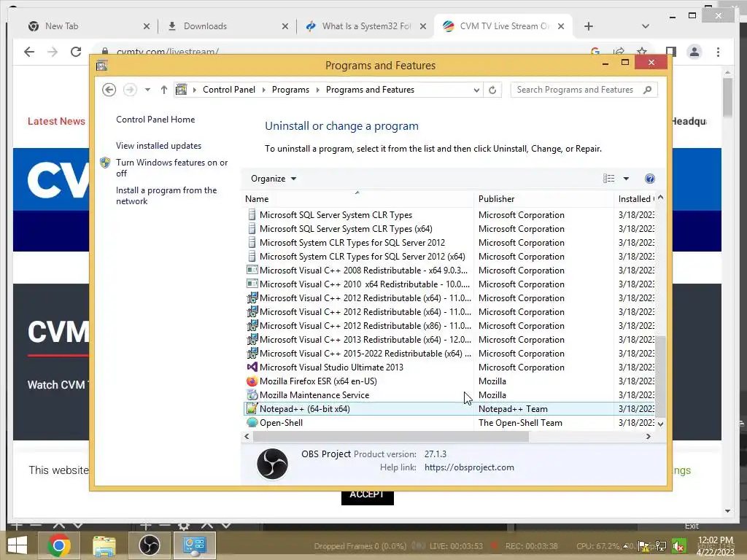Select Microsoft System CLR Types for SQL Server 2012 (x64)
The image size is (747, 560).
coord(362,257)
